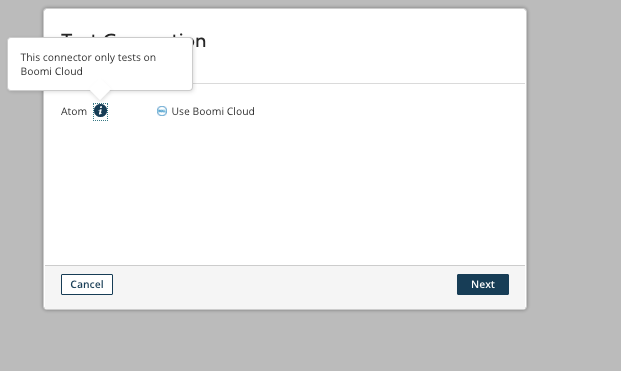The height and width of the screenshot is (371, 621).
Task: Dismiss dialog using the outlined Cancel button
Action: (x=87, y=284)
